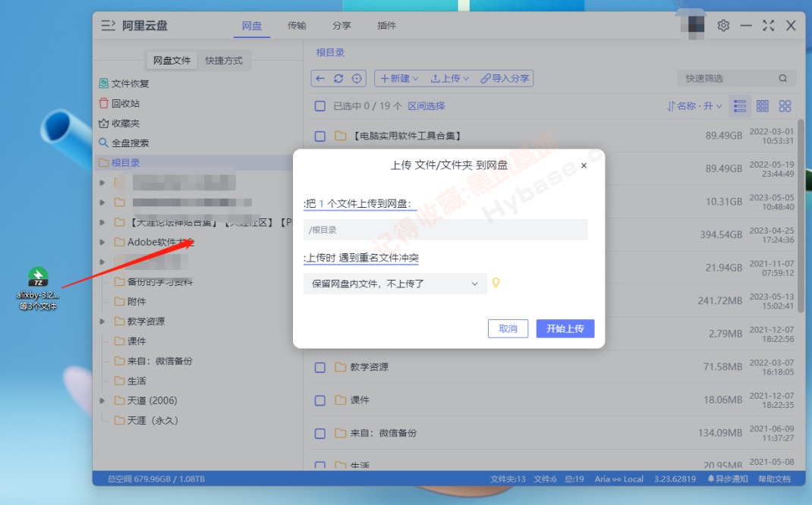Viewport: 812px width, 505px height.
Task: Click the 导入分享 button
Action: click(505, 78)
